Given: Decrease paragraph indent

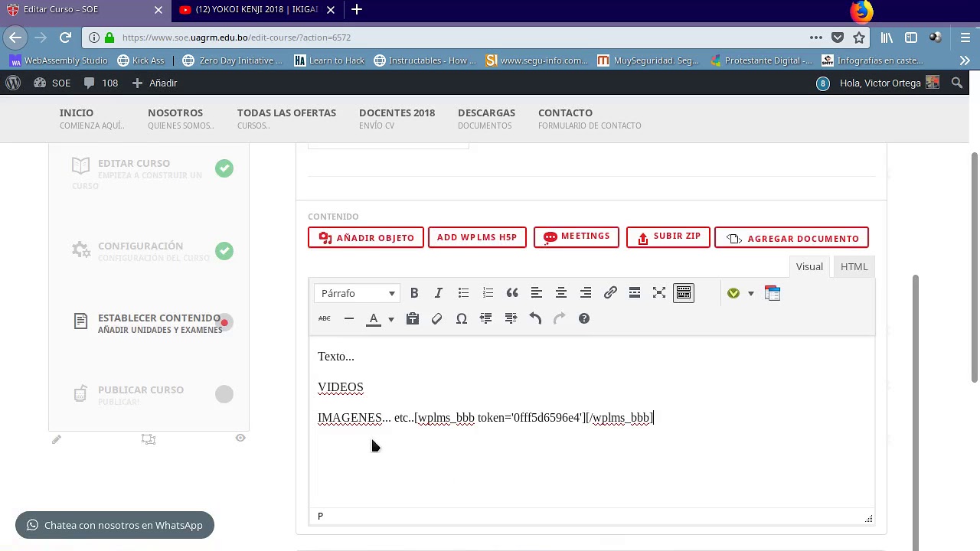Looking at the screenshot, I should tap(486, 318).
